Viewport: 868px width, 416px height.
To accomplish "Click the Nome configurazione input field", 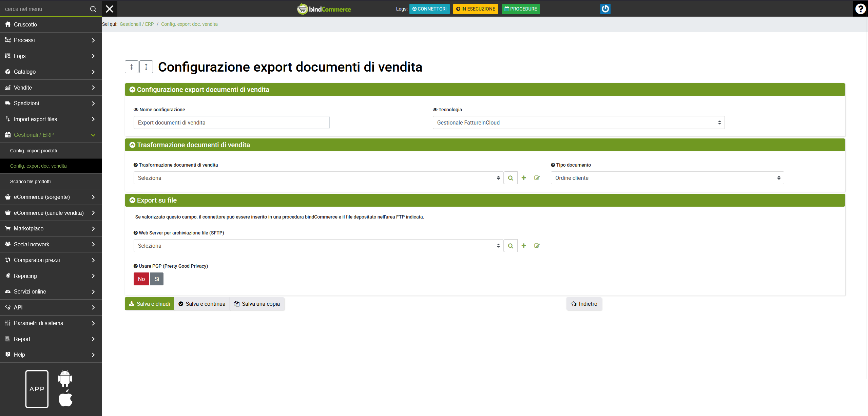I will point(231,122).
